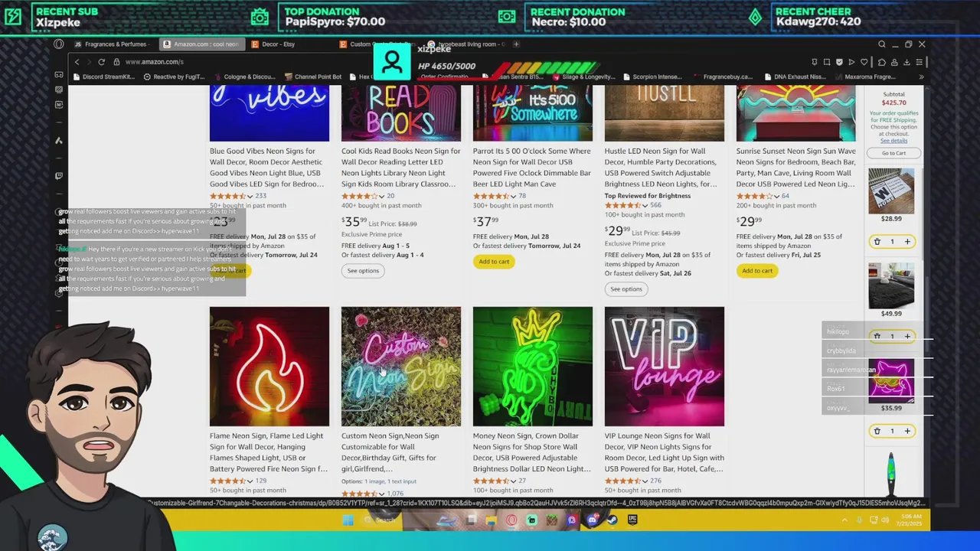The height and width of the screenshot is (551, 980).
Task: Expand rating dropdown for Sunrise Sunset sign
Action: [x=776, y=197]
